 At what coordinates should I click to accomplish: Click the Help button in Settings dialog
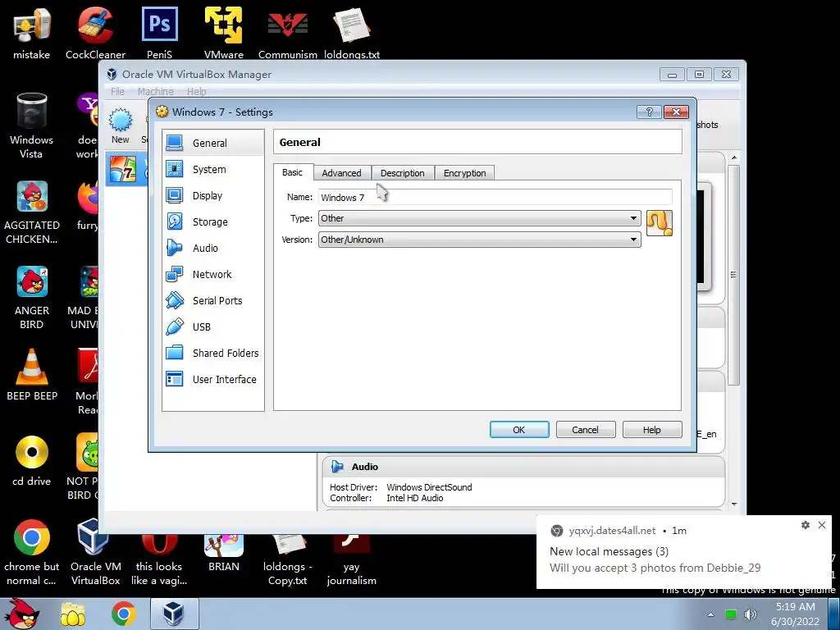point(652,430)
